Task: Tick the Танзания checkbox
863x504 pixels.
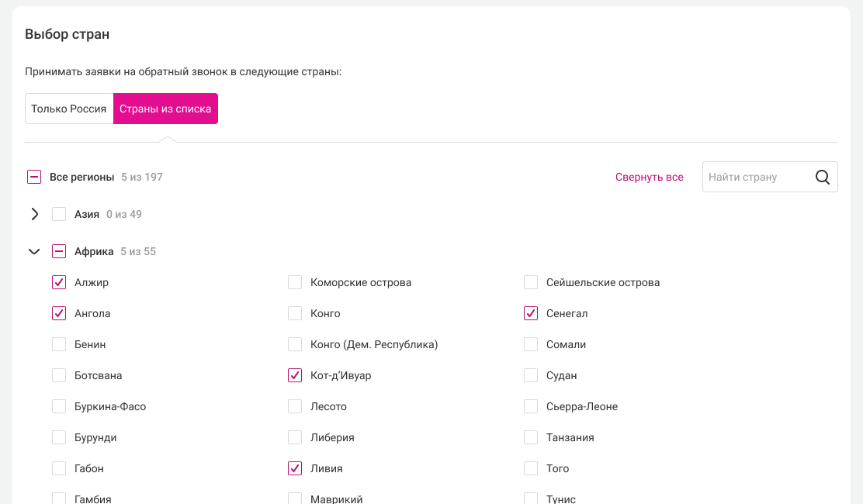Action: pos(531,437)
